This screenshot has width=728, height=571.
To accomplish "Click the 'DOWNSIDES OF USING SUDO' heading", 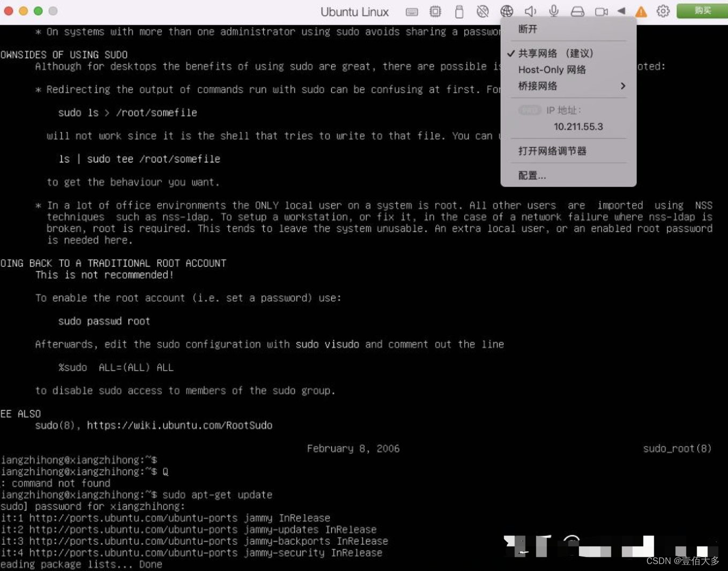I will pos(64,55).
